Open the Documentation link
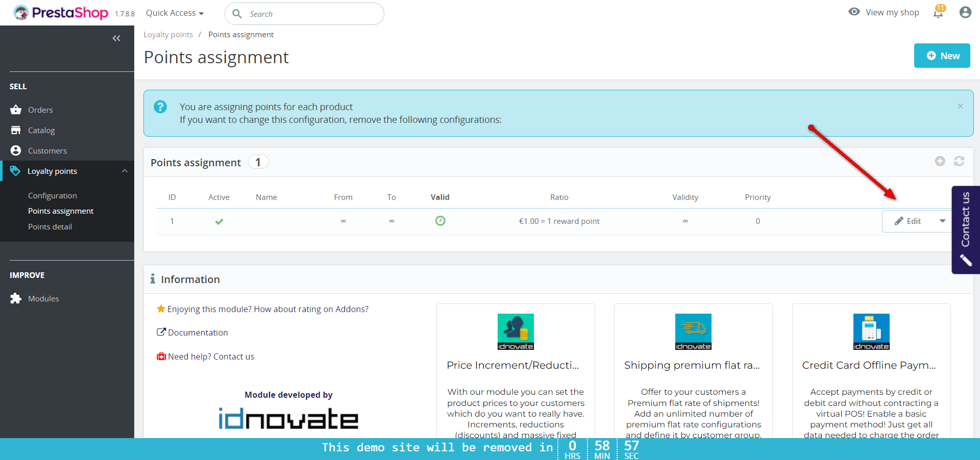Screen dimensions: 980x460 click(198, 333)
